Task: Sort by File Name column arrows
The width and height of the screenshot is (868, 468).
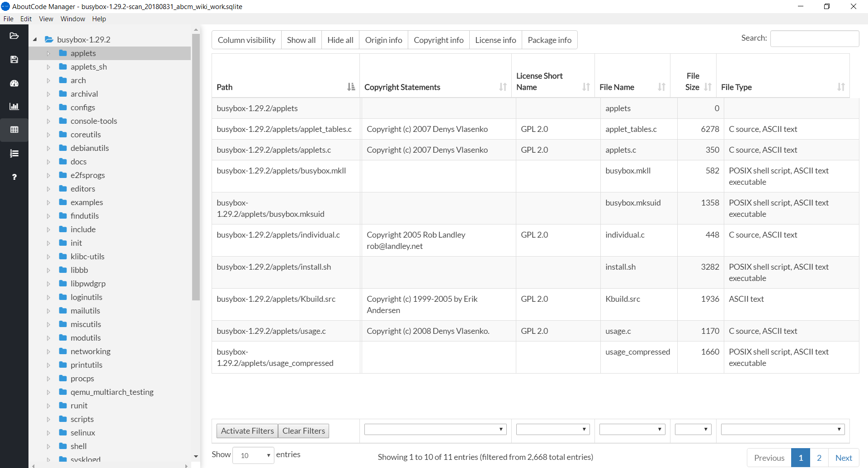Action: pos(661,87)
